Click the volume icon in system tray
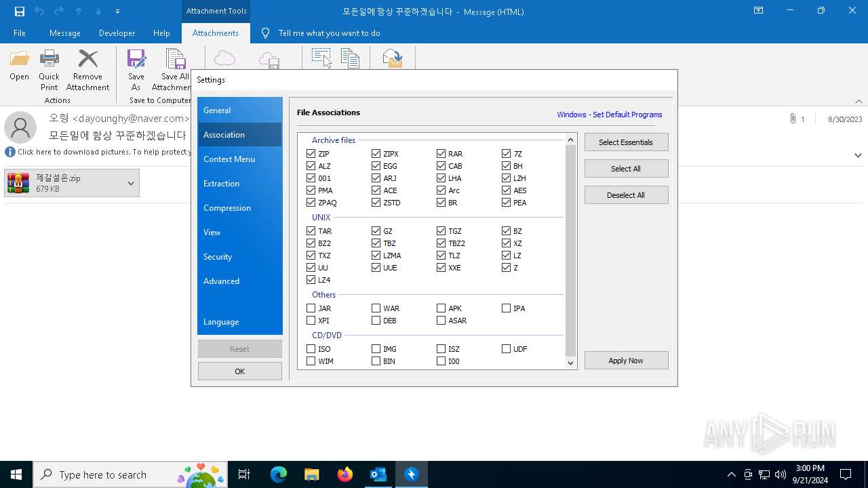This screenshot has width=868, height=488. click(781, 474)
